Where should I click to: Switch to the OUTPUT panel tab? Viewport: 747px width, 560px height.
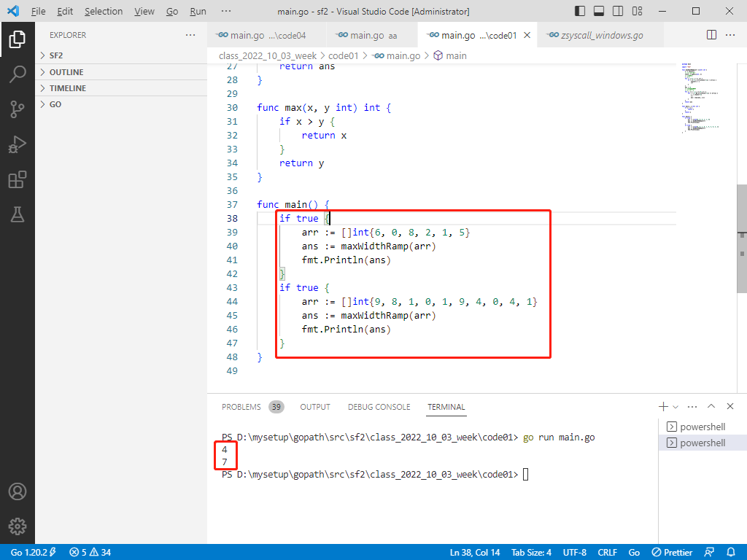coord(315,407)
